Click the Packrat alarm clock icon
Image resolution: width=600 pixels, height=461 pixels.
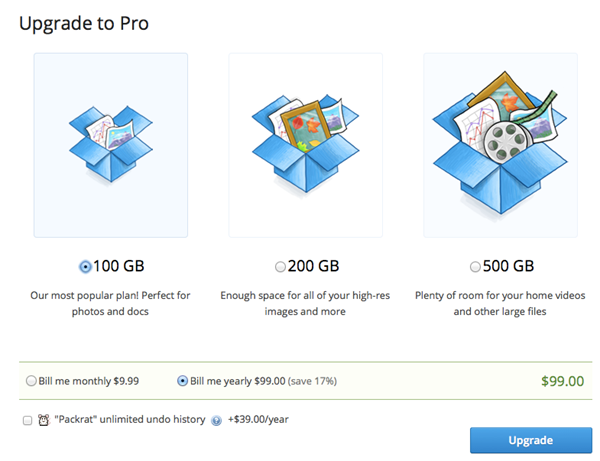(43, 420)
